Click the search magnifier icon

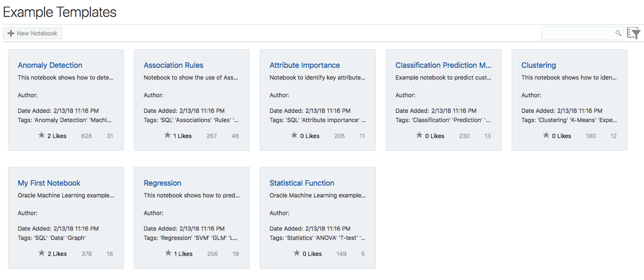pos(618,33)
